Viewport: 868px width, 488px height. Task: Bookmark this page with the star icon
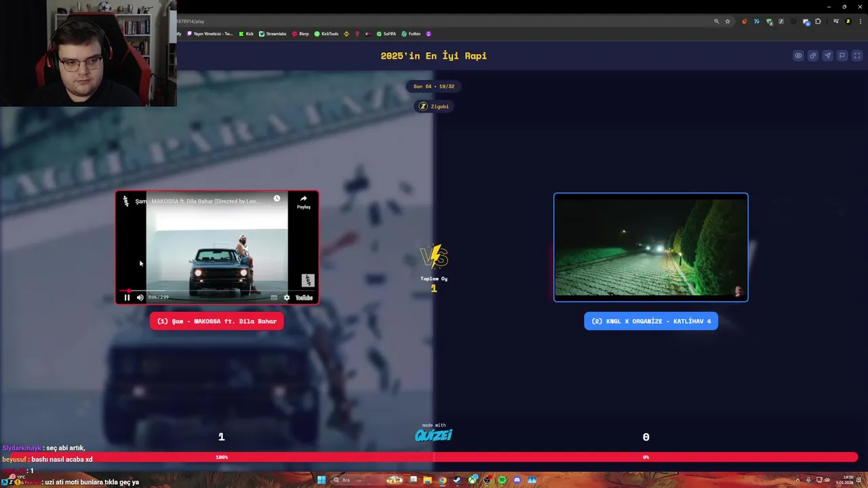pyautogui.click(x=728, y=22)
